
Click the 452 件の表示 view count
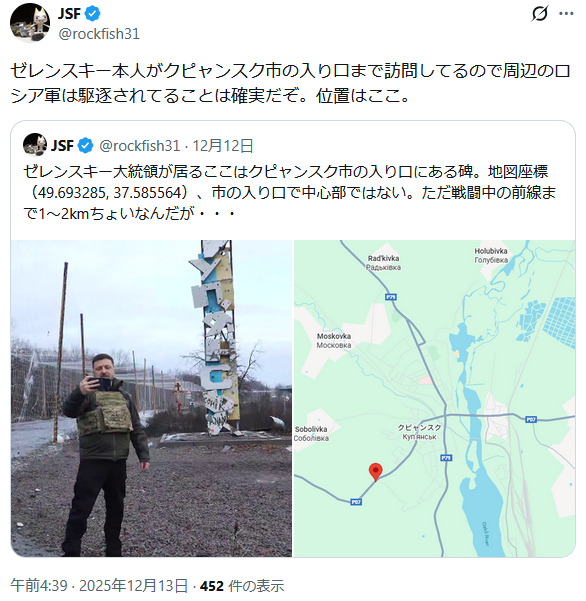coord(242,586)
